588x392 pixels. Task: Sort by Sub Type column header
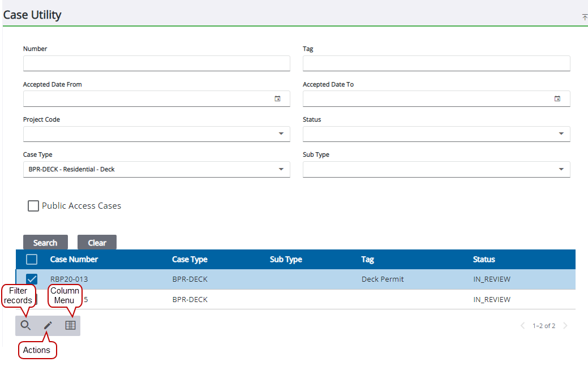click(x=286, y=259)
